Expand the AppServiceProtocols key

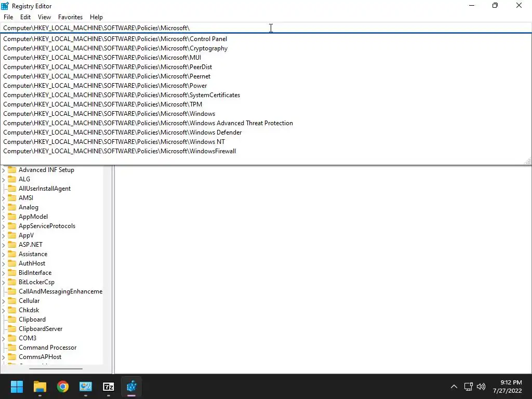[4, 226]
